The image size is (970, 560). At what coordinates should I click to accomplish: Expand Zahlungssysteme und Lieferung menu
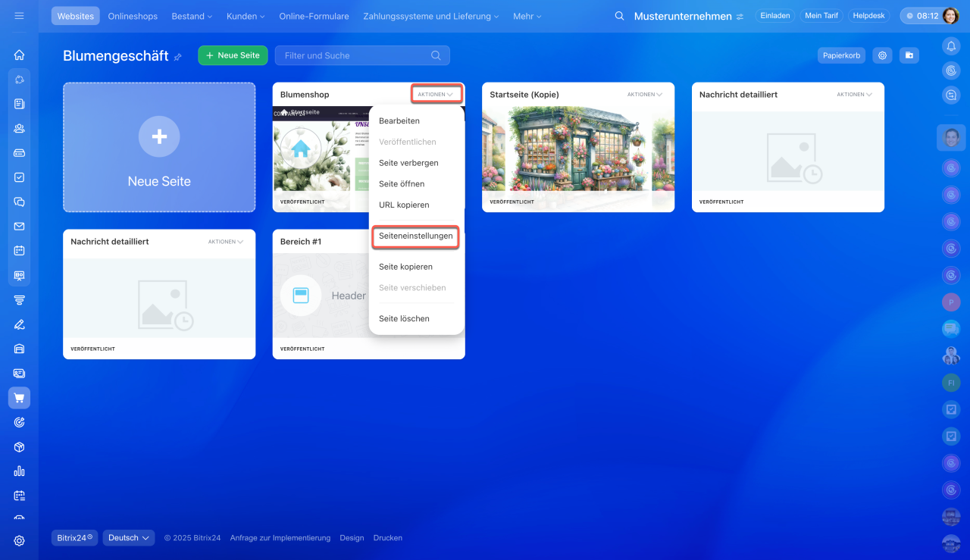431,16
